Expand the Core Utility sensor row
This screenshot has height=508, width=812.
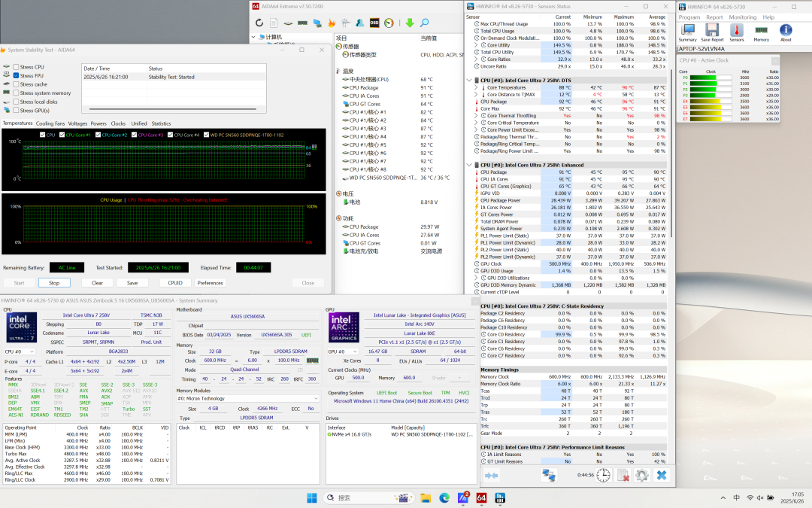(476, 45)
